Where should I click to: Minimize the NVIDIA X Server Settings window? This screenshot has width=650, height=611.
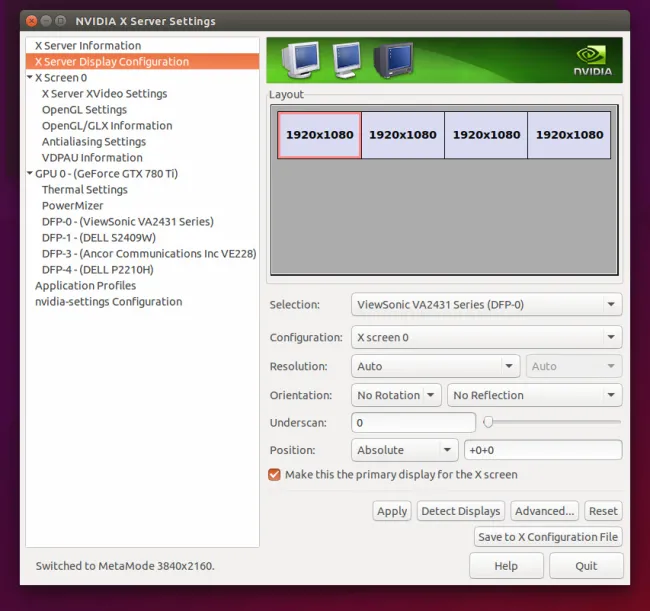(46, 21)
